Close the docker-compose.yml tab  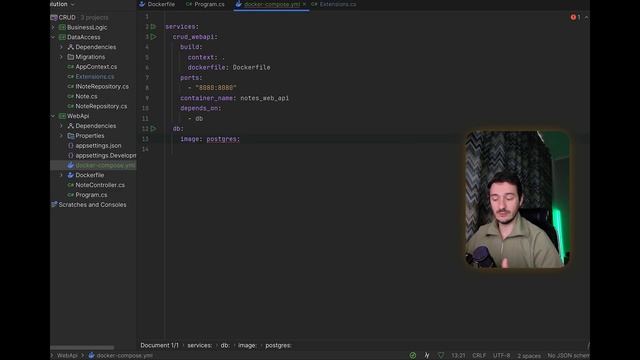pyautogui.click(x=304, y=4)
